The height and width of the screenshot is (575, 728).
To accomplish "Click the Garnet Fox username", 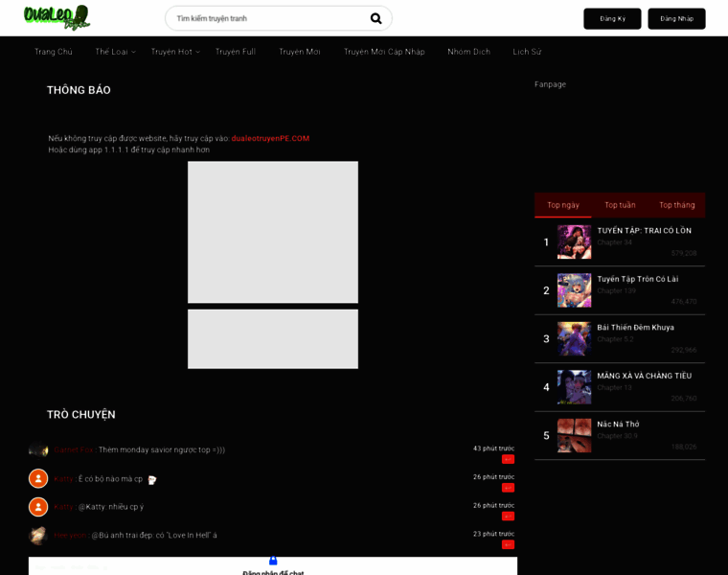I will (74, 449).
